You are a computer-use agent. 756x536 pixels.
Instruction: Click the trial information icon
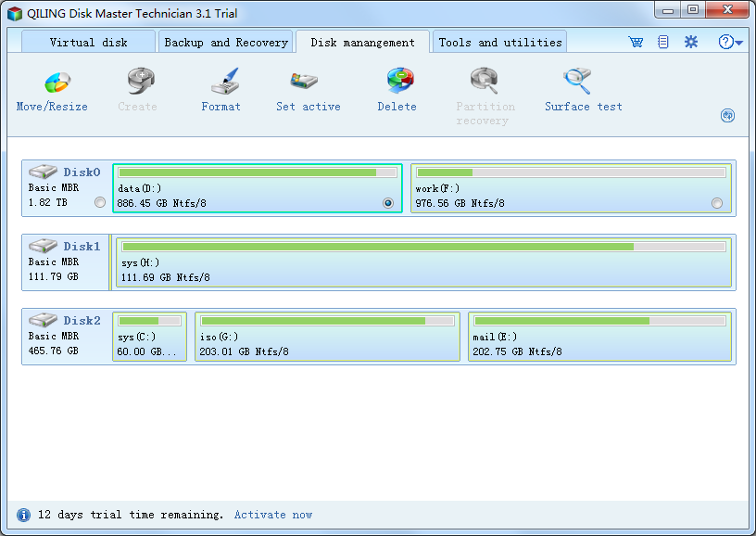click(x=23, y=515)
